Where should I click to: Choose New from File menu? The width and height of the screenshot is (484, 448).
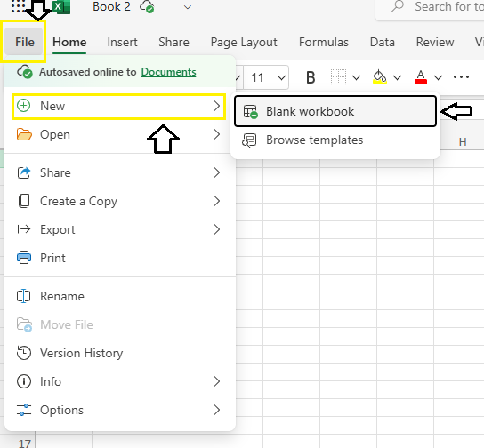(118, 106)
